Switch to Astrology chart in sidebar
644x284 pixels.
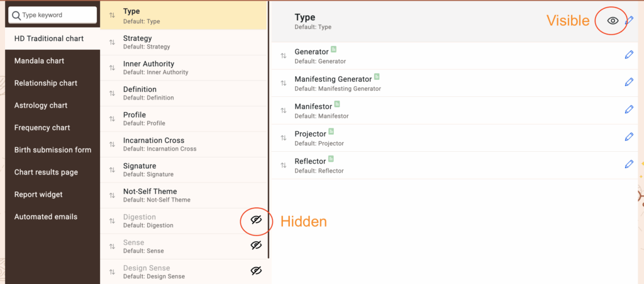[41, 105]
